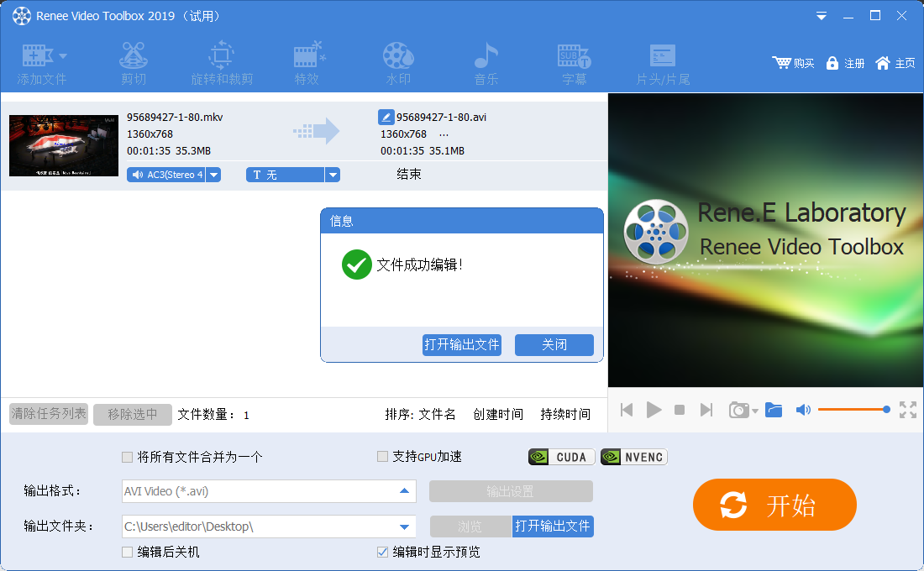Click the previous track button in the player
Screen dimensions: 924x571
tap(627, 410)
